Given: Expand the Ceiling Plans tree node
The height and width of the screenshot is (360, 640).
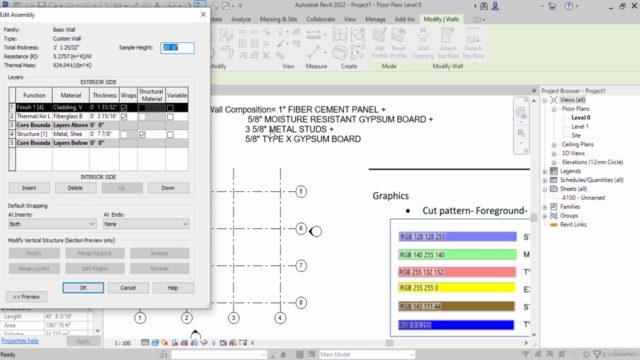Looking at the screenshot, I should pos(554,144).
